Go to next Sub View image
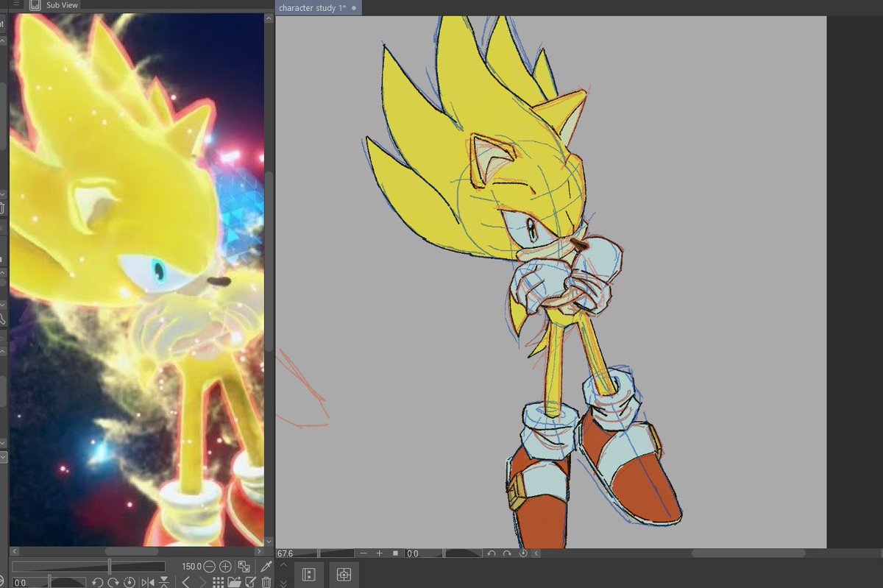The width and height of the screenshot is (883, 588). pos(202,582)
